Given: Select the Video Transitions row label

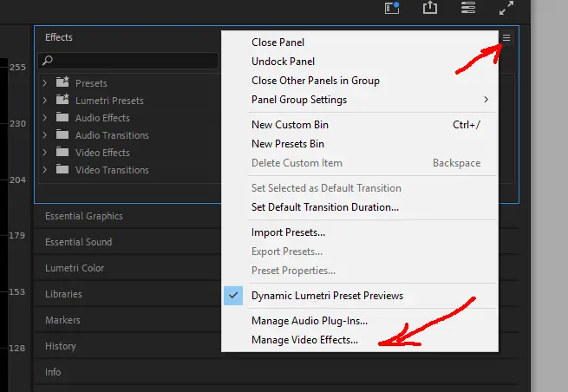Looking at the screenshot, I should tap(112, 170).
